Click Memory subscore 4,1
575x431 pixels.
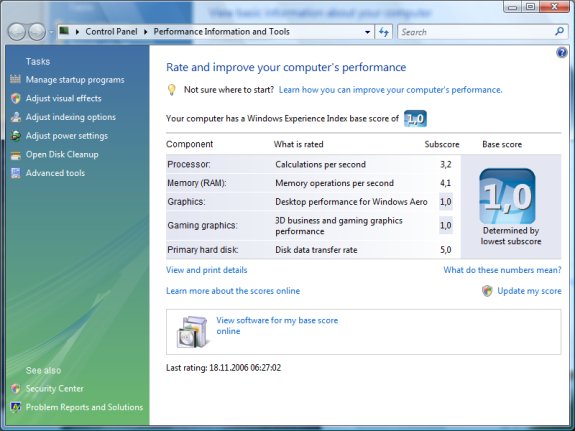click(446, 183)
